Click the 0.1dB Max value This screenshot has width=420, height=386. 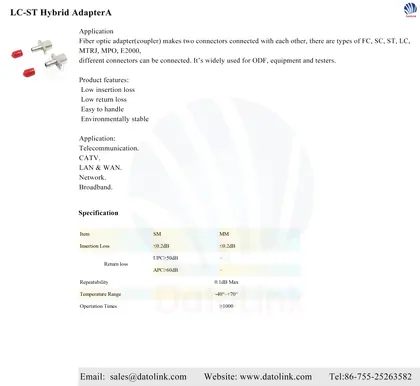click(x=226, y=282)
